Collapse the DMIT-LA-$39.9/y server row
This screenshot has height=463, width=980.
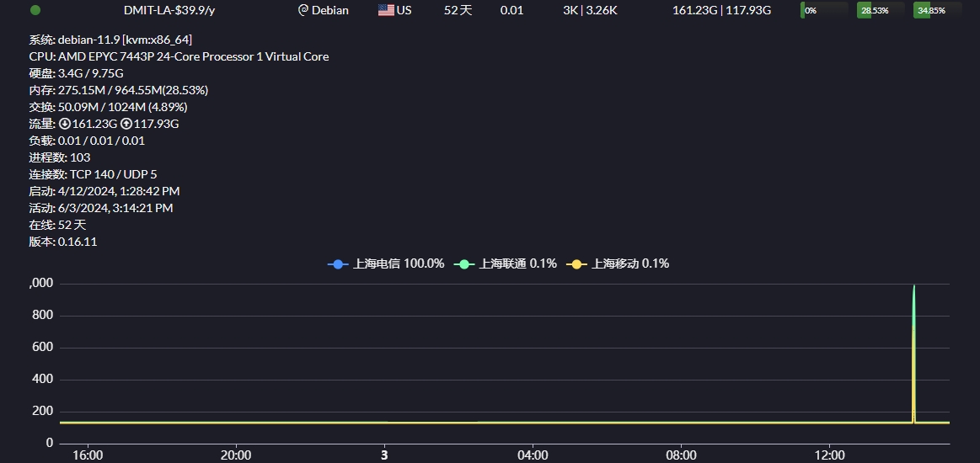169,10
